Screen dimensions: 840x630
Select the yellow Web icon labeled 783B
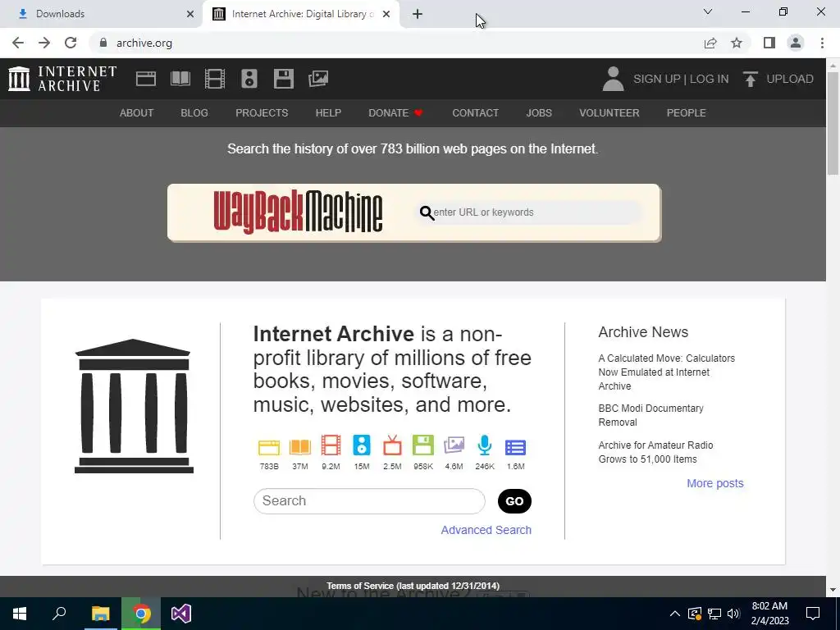(269, 446)
